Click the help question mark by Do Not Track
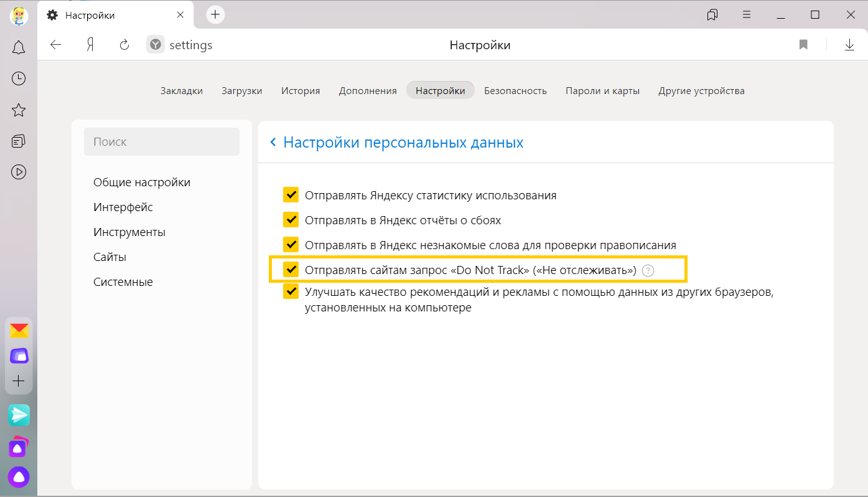The height and width of the screenshot is (497, 868). click(x=648, y=270)
